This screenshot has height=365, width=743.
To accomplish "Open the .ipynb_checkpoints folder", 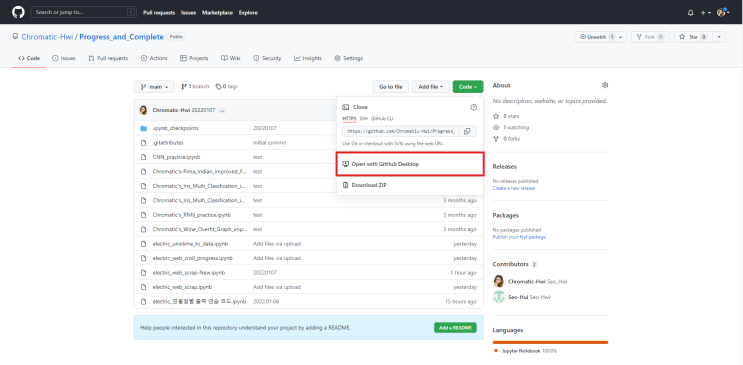I will [175, 128].
